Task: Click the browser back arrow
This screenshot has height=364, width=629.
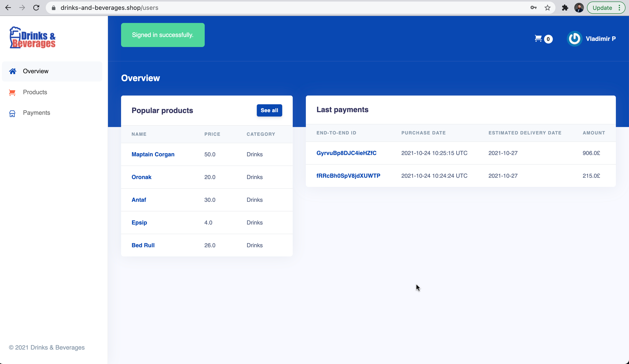Action: pos(8,8)
